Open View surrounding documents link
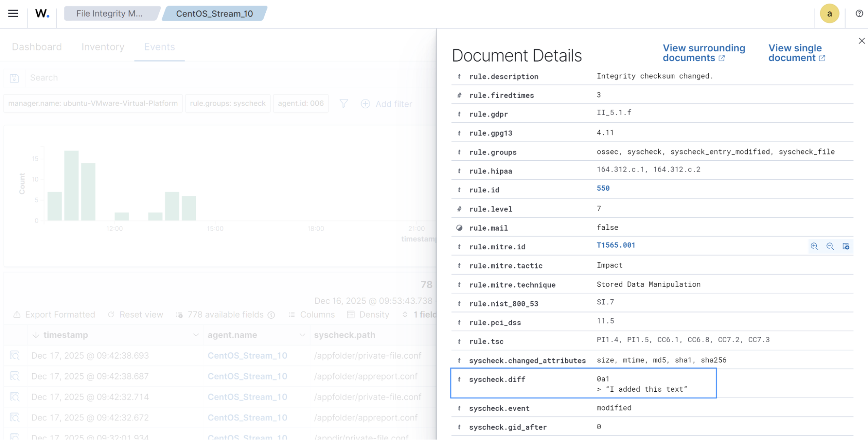 [703, 53]
